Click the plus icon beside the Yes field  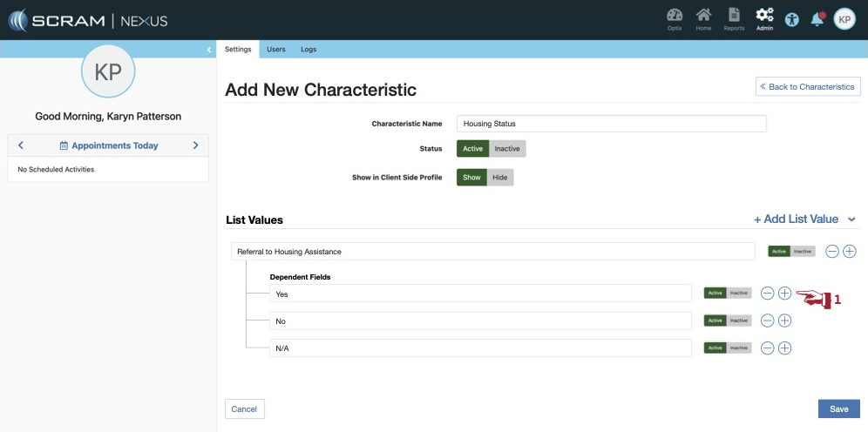pyautogui.click(x=784, y=294)
